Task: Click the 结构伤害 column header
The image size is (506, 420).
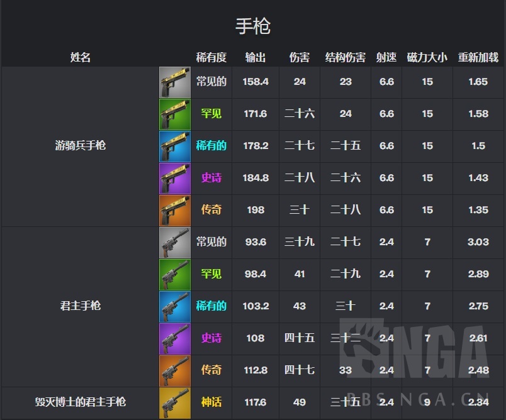Action: tap(346, 57)
